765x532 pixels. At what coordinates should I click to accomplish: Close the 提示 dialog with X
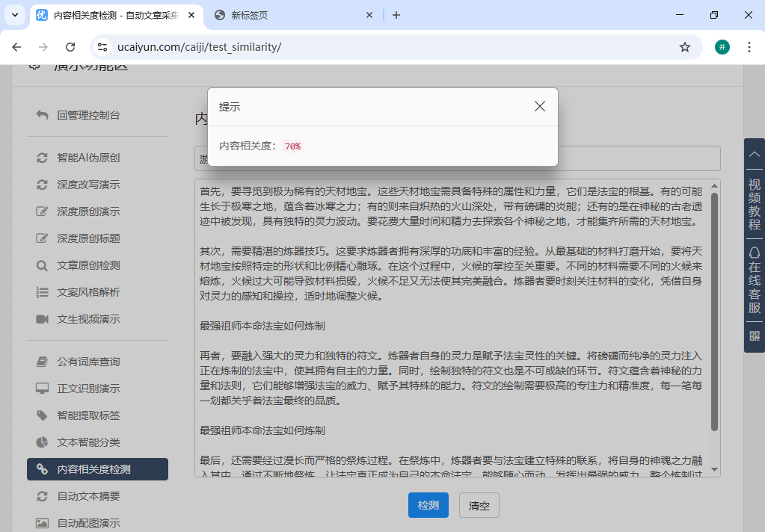click(540, 107)
